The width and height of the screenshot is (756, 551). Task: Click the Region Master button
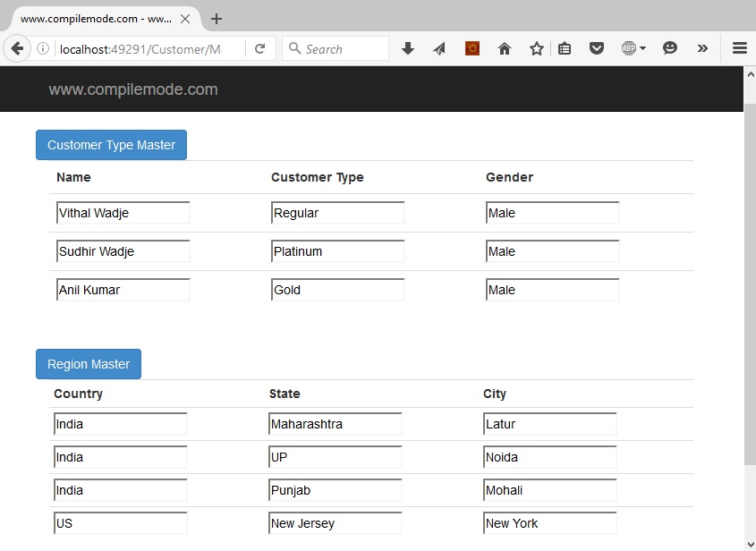(89, 364)
